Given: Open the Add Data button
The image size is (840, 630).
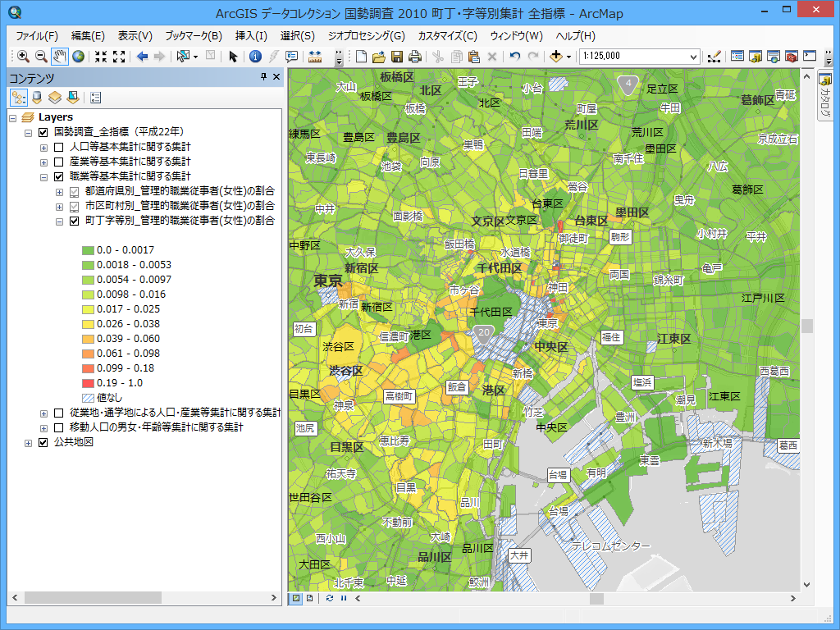Looking at the screenshot, I should click(557, 57).
